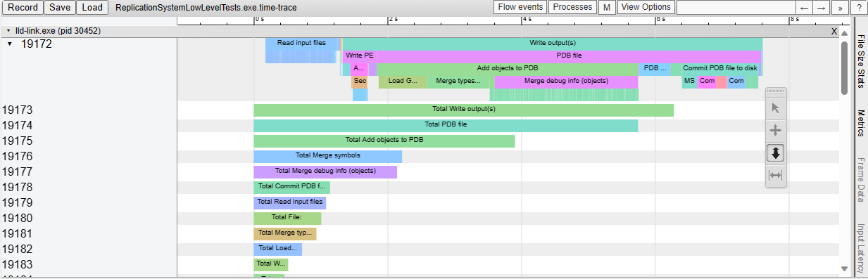The width and height of the screenshot is (868, 279).
Task: Open the double-chevron more options button
Action: 840,7
